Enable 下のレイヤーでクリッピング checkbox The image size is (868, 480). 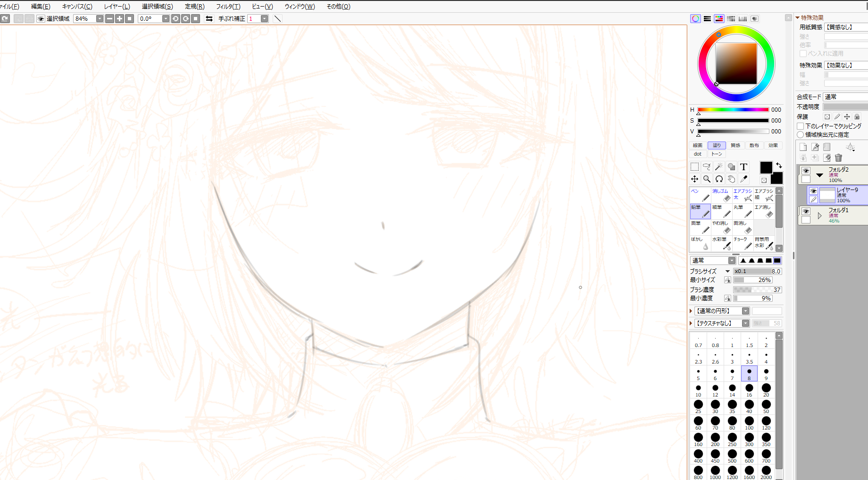click(801, 126)
